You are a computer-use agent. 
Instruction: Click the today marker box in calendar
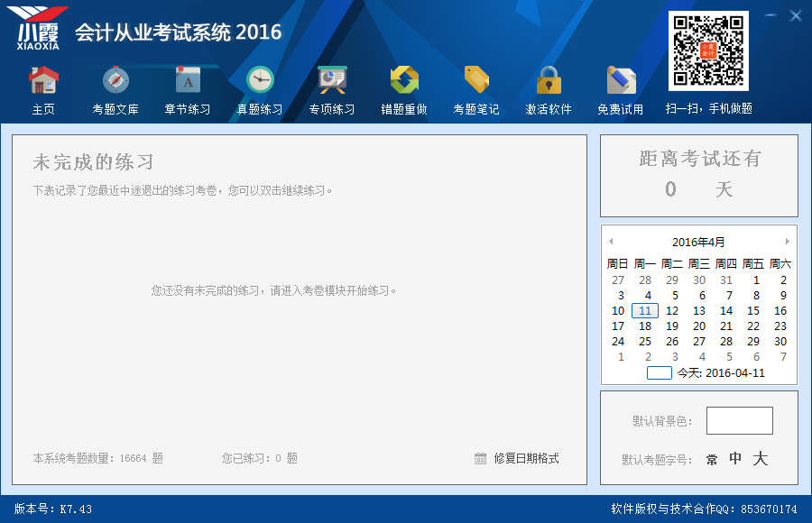pos(660,372)
